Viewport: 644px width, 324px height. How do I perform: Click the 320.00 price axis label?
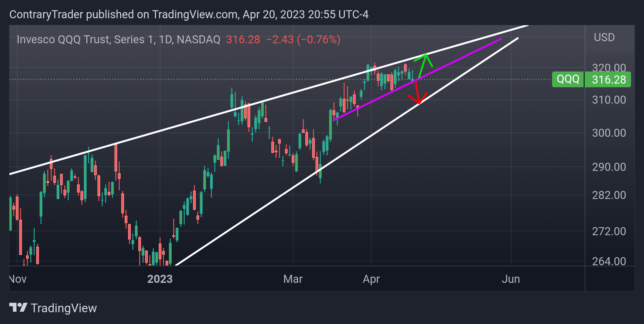point(609,67)
